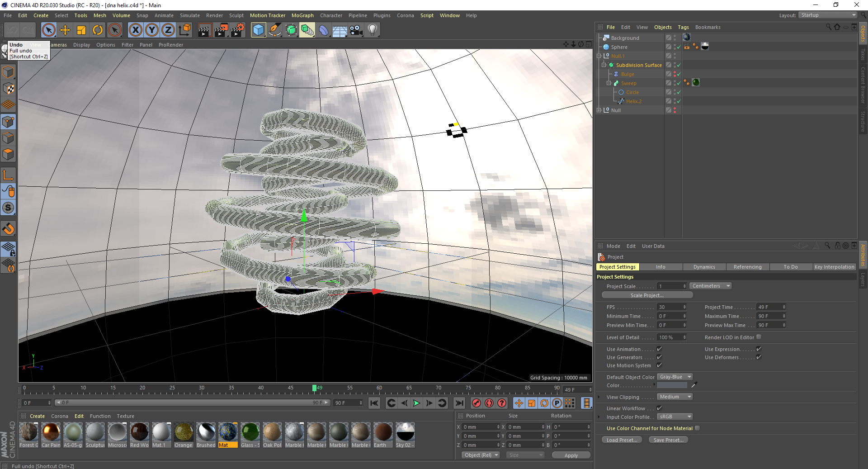868x469 pixels.
Task: Add a Light object
Action: [373, 30]
